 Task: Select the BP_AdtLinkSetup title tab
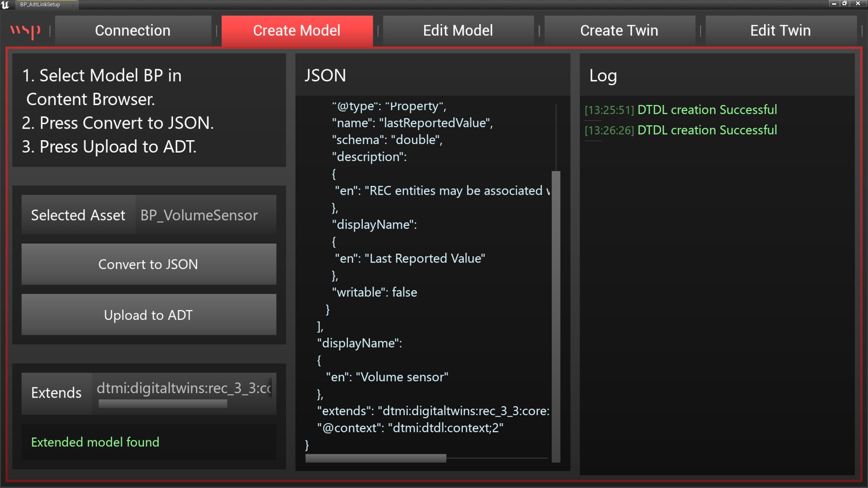coord(41,5)
